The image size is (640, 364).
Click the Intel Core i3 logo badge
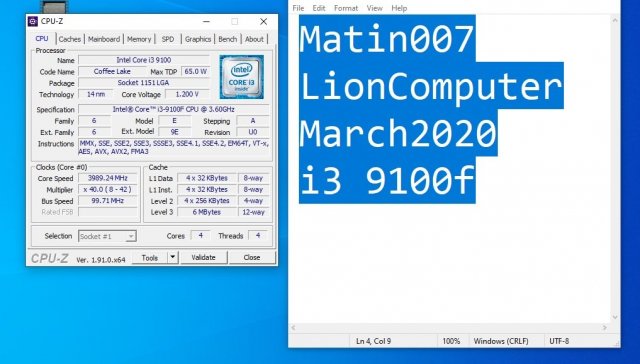coord(242,77)
